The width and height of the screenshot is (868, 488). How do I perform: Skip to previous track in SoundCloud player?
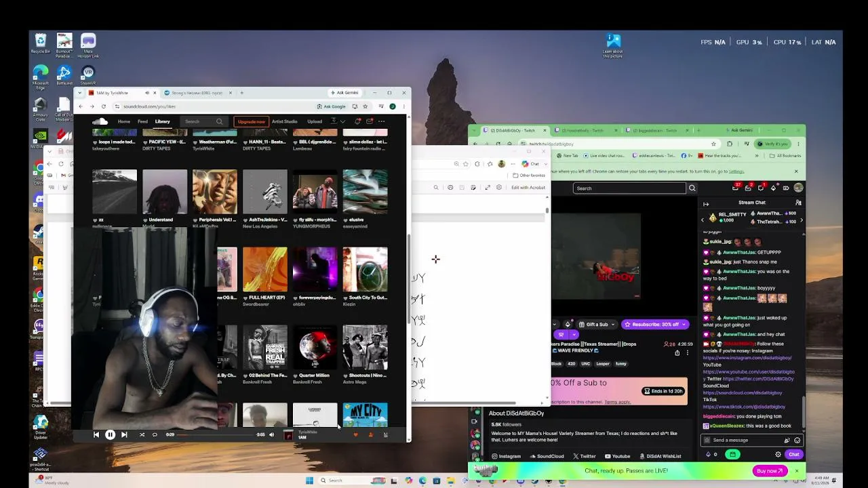pyautogui.click(x=96, y=434)
